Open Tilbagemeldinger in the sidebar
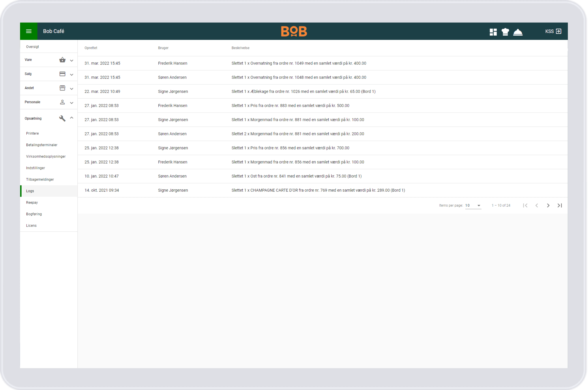Screen dimensions: 588x390 [x=49, y=180]
